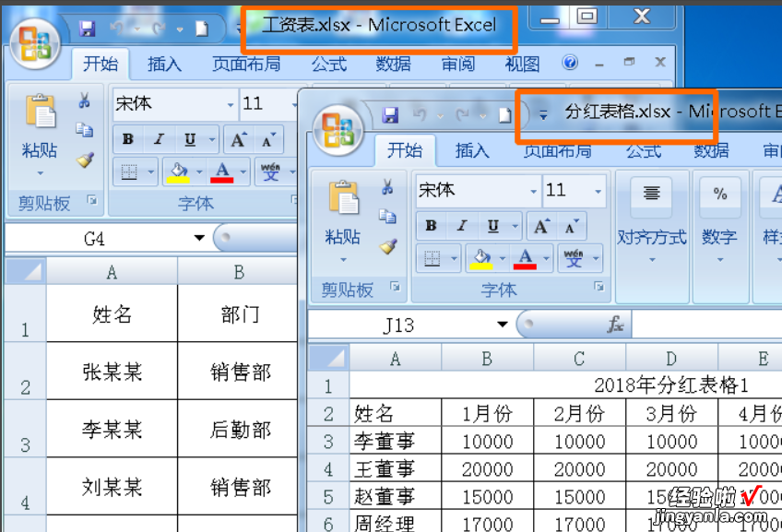Viewport: 782px width, 532px height.
Task: Open font size dropdown in 分红表格 window
Action: click(598, 192)
